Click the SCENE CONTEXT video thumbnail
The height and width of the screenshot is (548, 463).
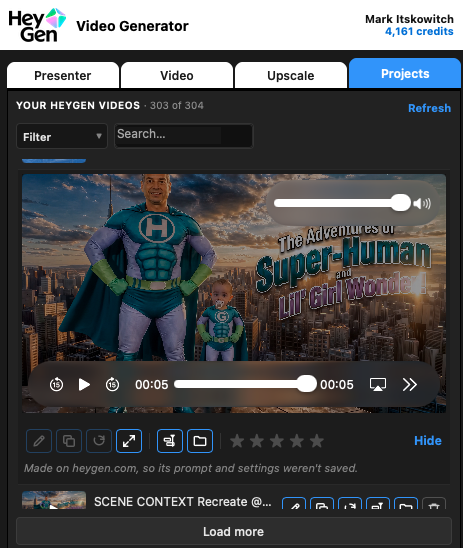pos(54,500)
